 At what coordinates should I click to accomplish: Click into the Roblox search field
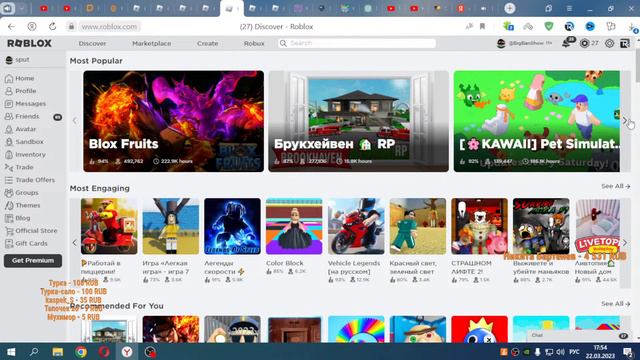point(357,43)
